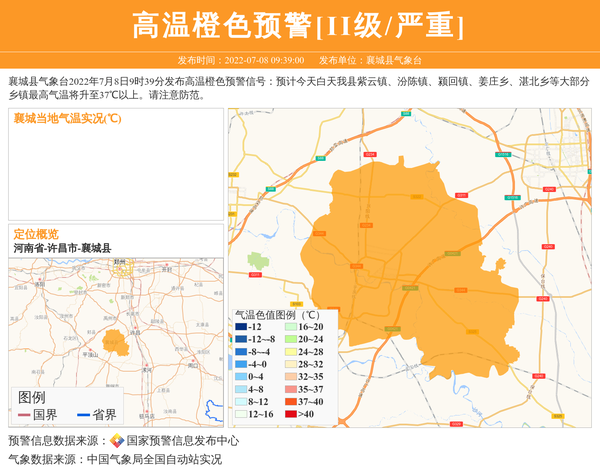Viewport: 600px width, 471px height.
Task: Open the 襄城当地气温实况 panel header
Action: [x=68, y=119]
